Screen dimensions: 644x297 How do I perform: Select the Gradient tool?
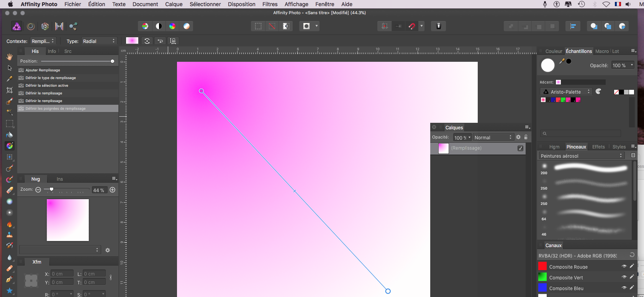tap(10, 146)
